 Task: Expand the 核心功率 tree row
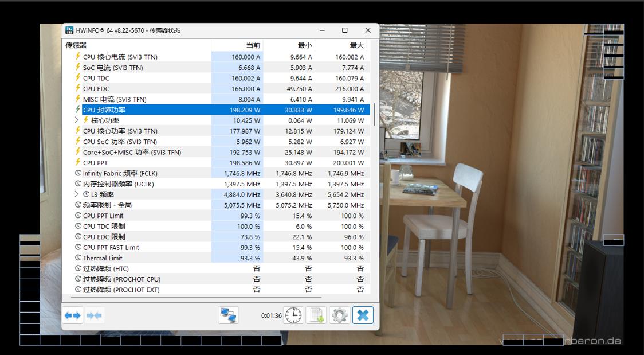click(x=77, y=120)
